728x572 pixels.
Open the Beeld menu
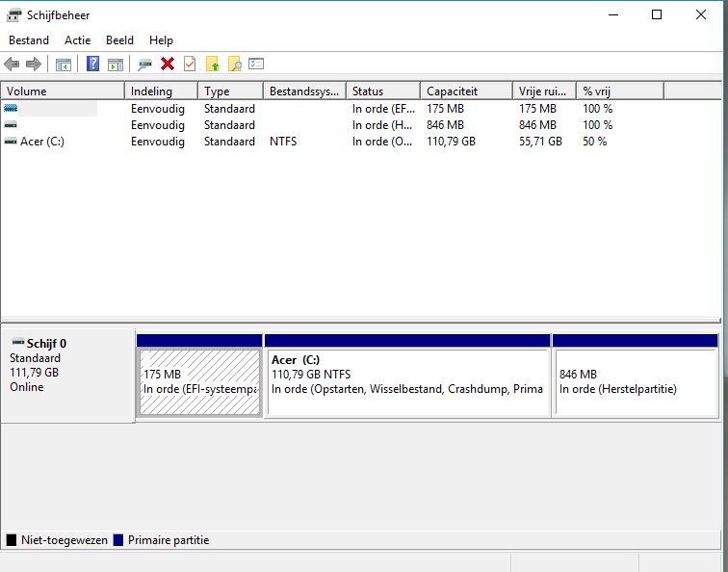pos(120,40)
